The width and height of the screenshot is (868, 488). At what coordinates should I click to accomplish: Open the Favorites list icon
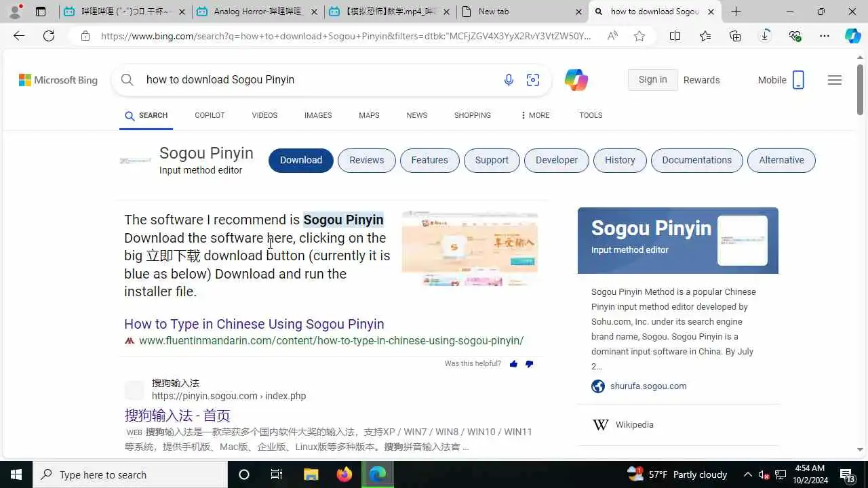pyautogui.click(x=705, y=36)
